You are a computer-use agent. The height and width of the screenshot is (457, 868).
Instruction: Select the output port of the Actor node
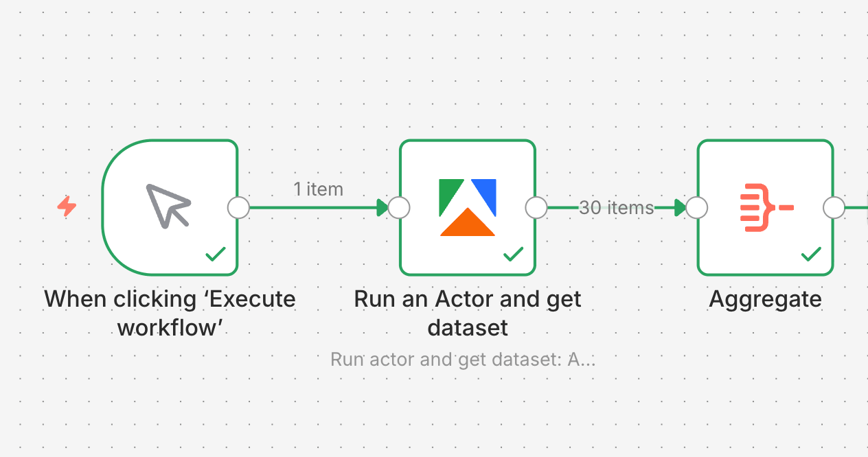tap(536, 207)
